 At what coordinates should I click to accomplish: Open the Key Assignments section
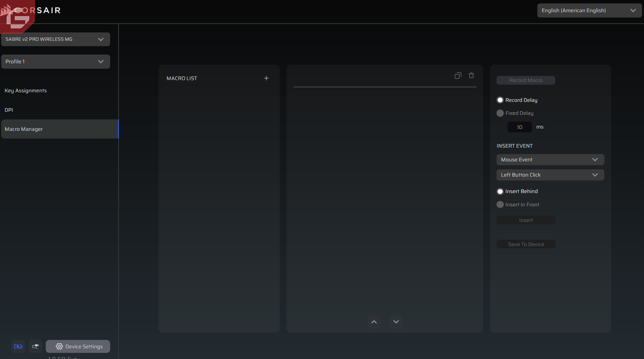(x=26, y=91)
